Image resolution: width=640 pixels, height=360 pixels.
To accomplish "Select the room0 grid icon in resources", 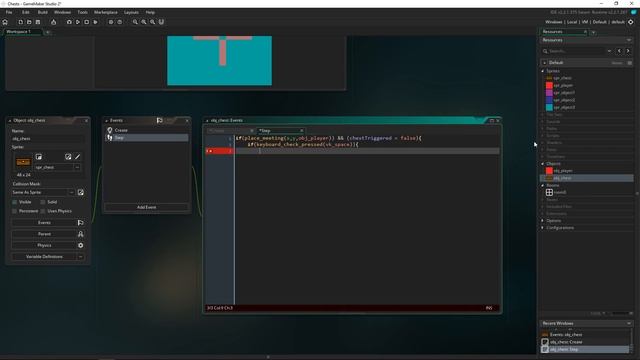I will pyautogui.click(x=549, y=192).
